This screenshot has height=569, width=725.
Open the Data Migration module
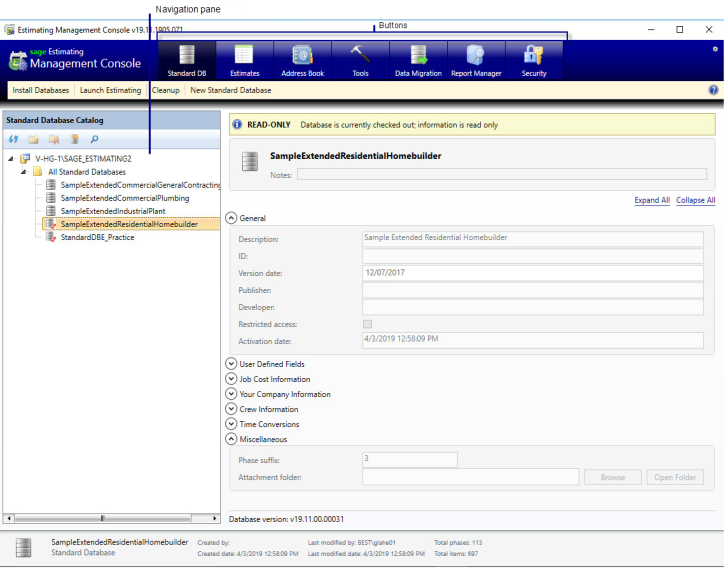pos(418,60)
